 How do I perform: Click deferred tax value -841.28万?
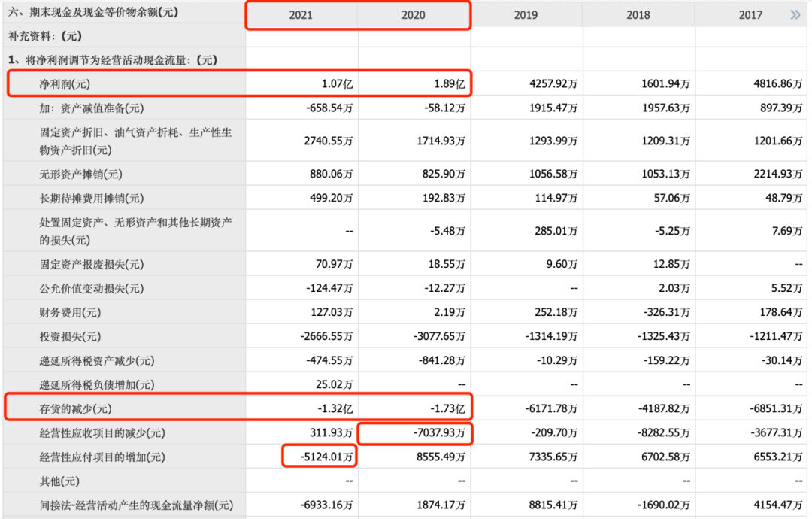(x=442, y=361)
